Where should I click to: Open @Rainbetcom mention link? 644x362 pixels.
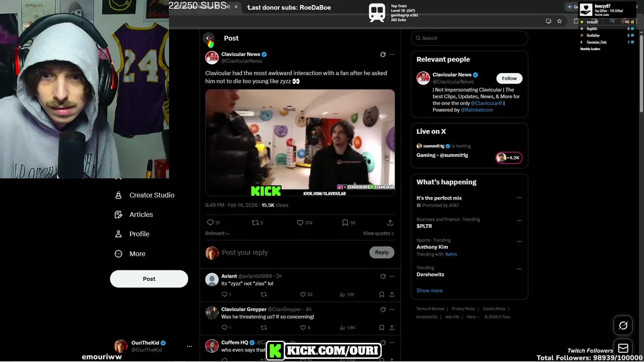coord(477,110)
